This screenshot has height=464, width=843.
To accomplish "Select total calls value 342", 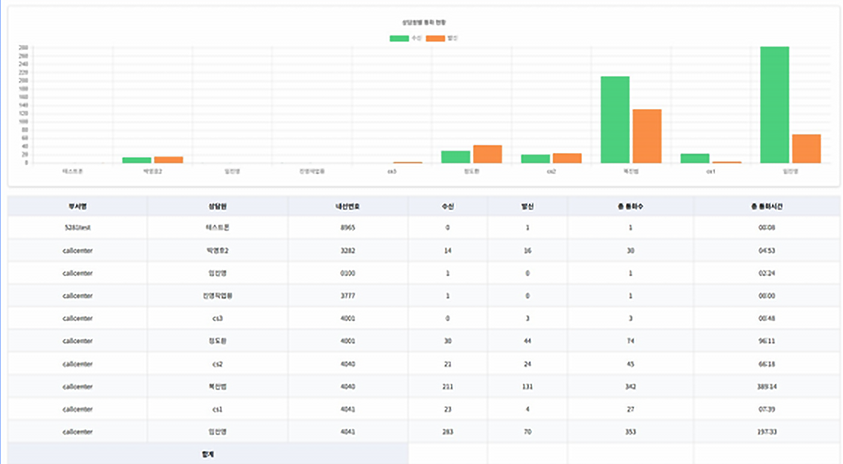I will (630, 387).
